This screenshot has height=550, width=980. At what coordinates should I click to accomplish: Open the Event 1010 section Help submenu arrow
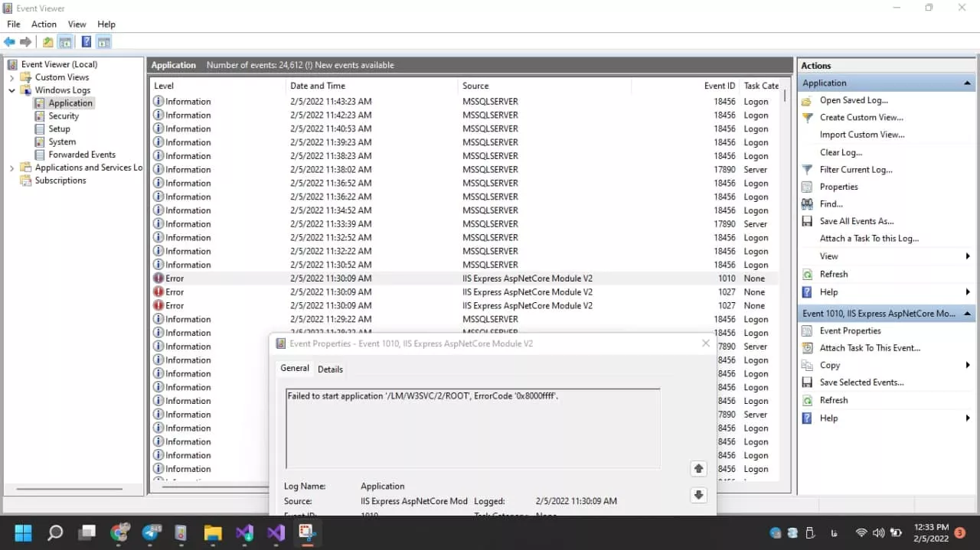(968, 418)
